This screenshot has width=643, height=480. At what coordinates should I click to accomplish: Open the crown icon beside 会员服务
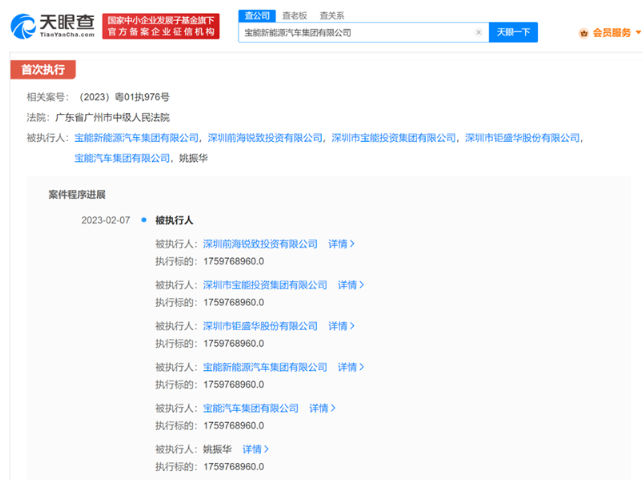tap(584, 33)
